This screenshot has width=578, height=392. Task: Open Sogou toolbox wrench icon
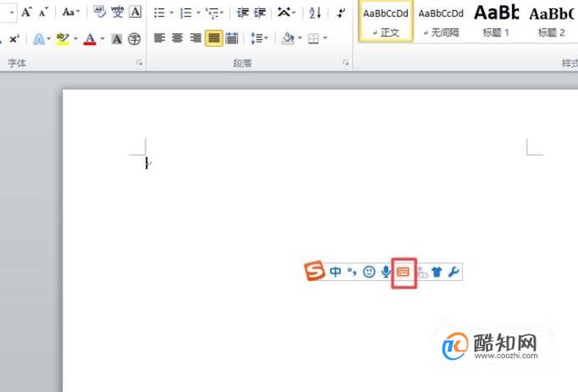(453, 272)
